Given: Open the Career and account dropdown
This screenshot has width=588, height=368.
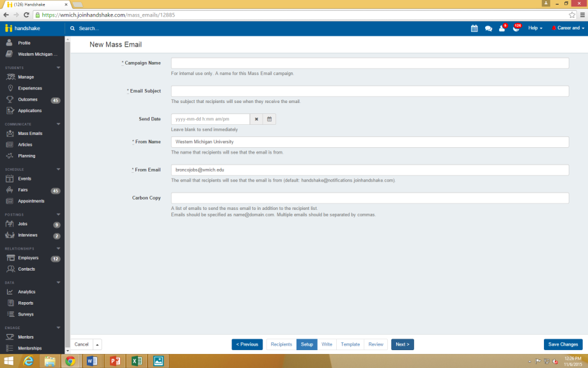Looking at the screenshot, I should point(568,28).
